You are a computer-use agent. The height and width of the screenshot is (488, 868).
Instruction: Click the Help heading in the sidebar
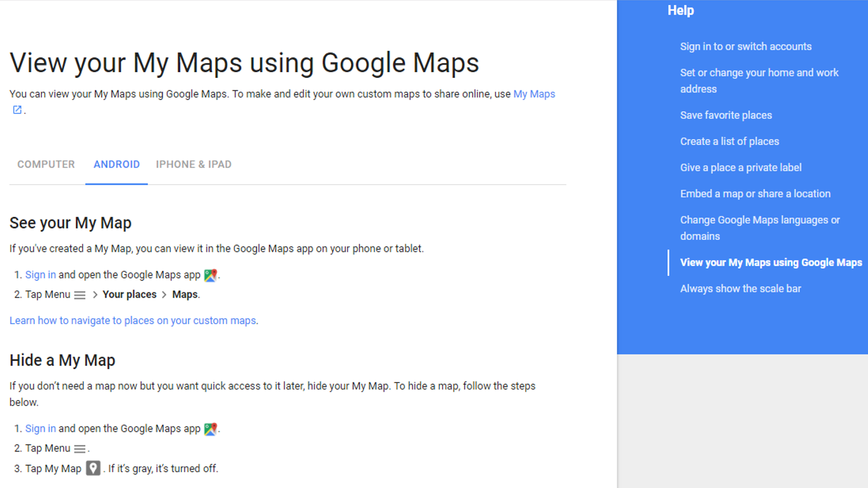tap(681, 10)
